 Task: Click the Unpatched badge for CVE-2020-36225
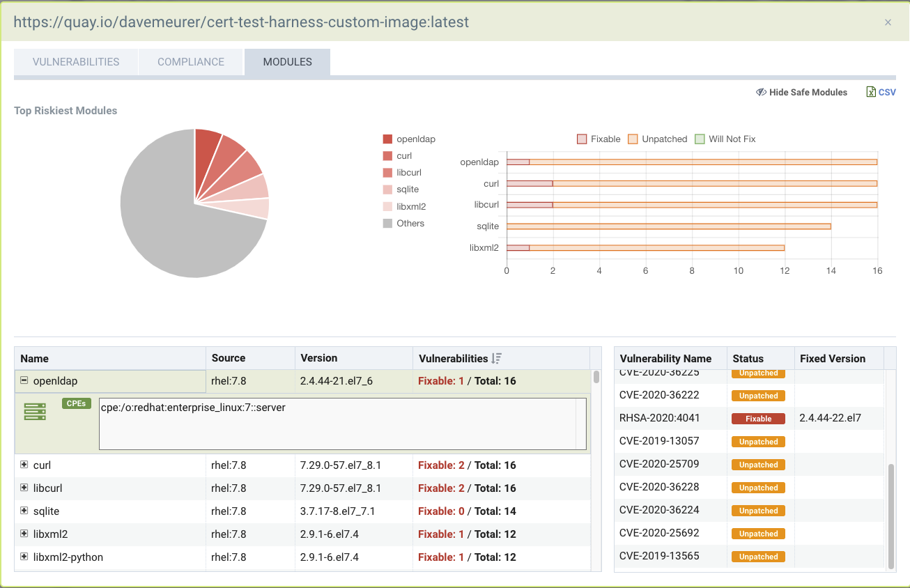(x=757, y=373)
